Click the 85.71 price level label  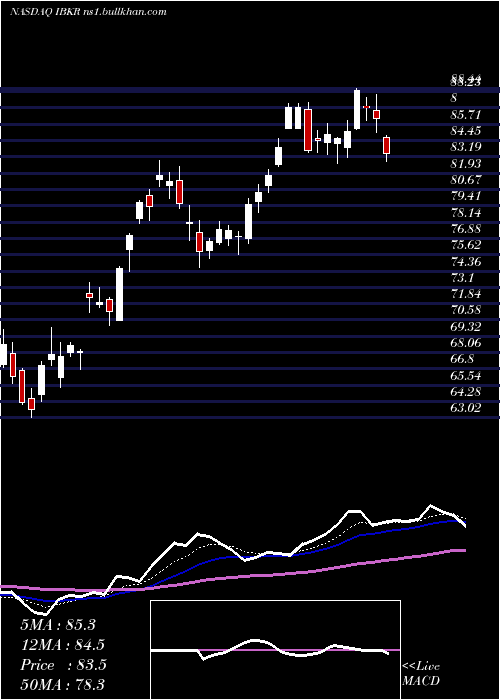pyautogui.click(x=466, y=115)
